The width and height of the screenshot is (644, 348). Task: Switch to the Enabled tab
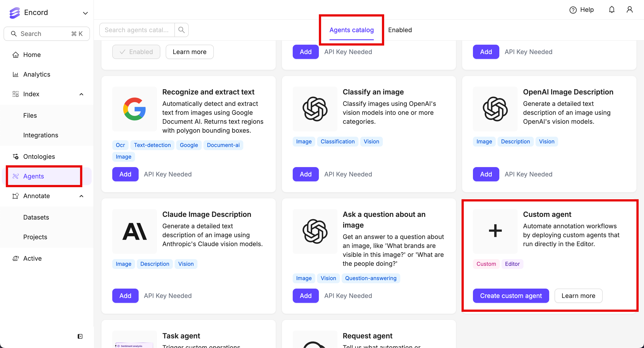[400, 30]
